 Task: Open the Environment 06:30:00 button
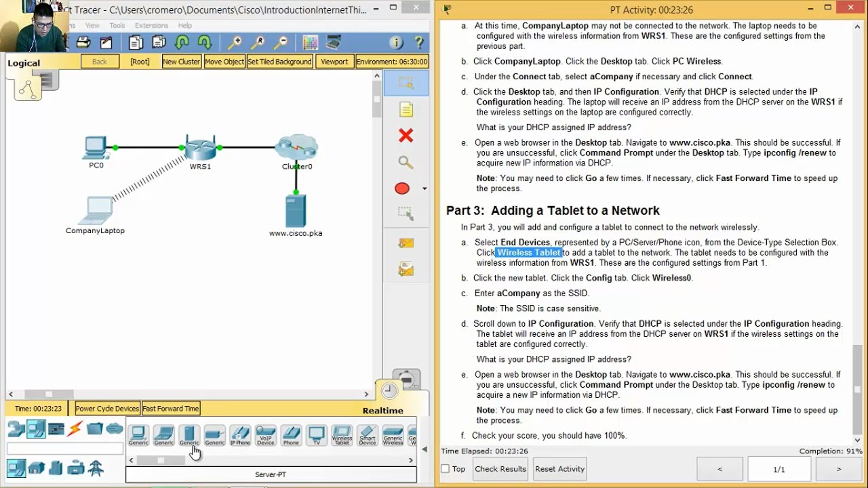pos(392,62)
